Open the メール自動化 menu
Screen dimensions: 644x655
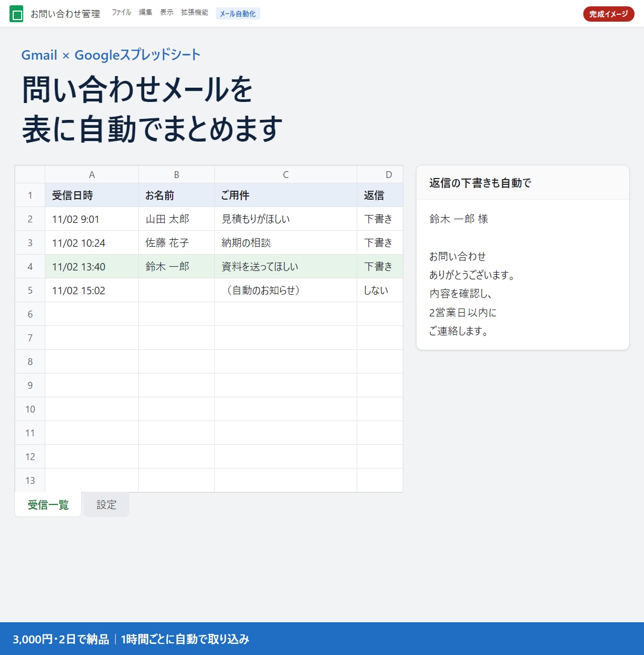tap(238, 14)
